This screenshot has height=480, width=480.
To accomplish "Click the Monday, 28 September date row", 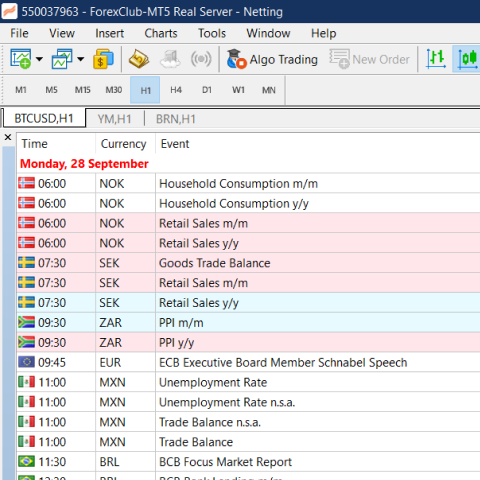I will (248, 164).
